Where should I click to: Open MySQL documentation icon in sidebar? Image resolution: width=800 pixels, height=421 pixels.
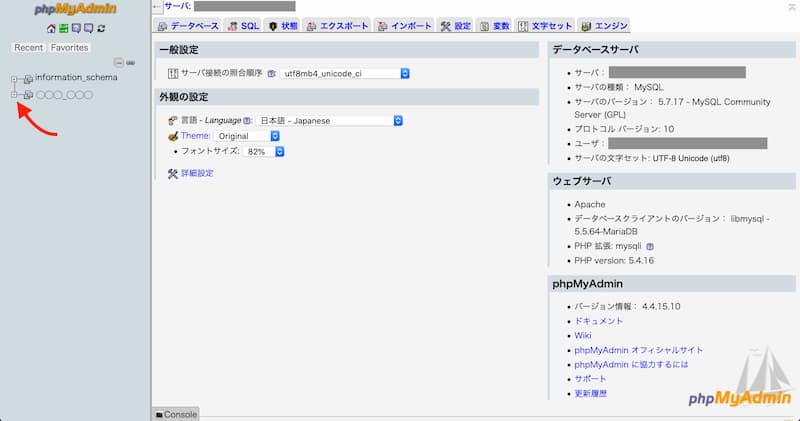point(88,29)
